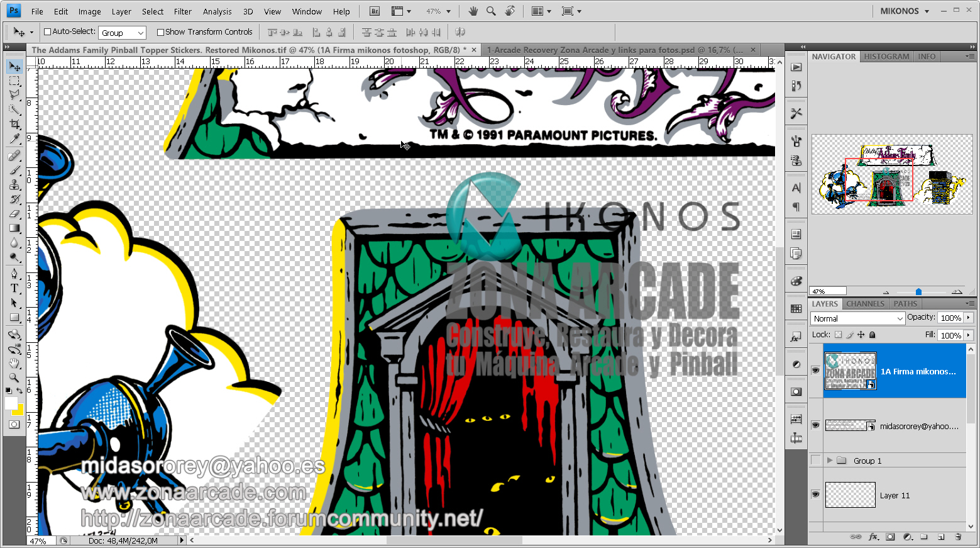The image size is (980, 548).
Task: Click the foreground color swatch
Action: (x=11, y=403)
